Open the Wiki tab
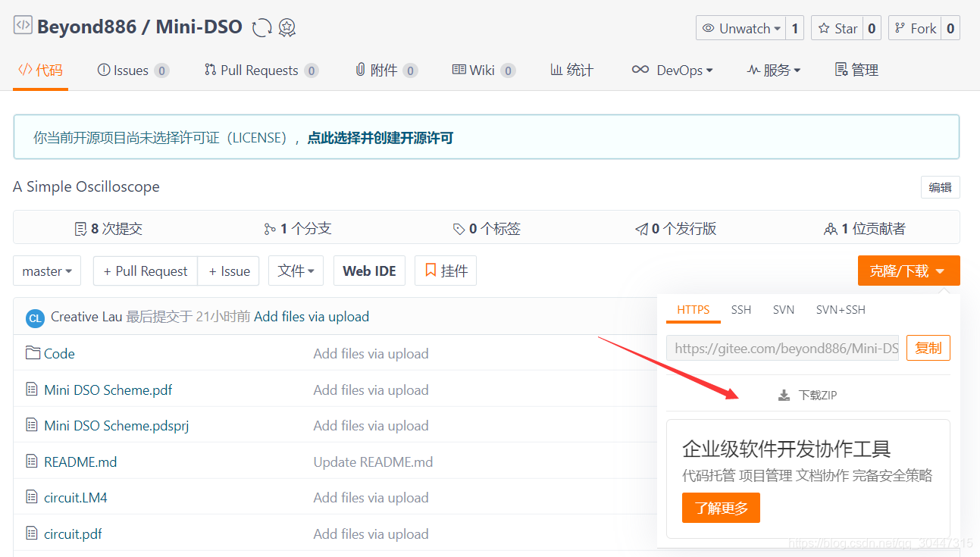Image resolution: width=980 pixels, height=557 pixels. pyautogui.click(x=484, y=70)
